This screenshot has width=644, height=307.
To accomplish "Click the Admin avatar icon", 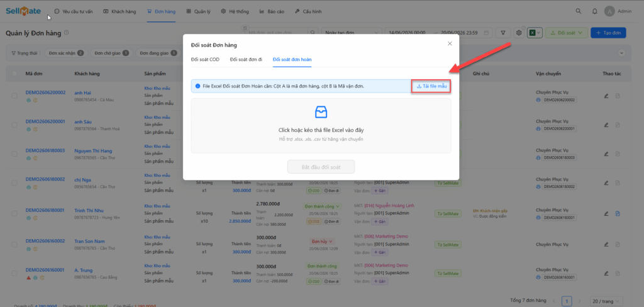I will tap(609, 11).
